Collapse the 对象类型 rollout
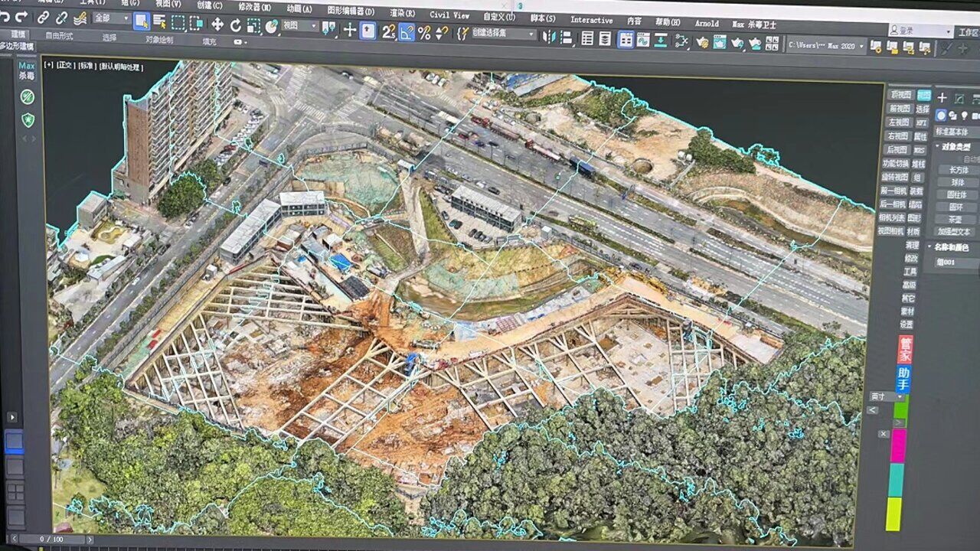The height and width of the screenshot is (551, 980). (x=955, y=147)
